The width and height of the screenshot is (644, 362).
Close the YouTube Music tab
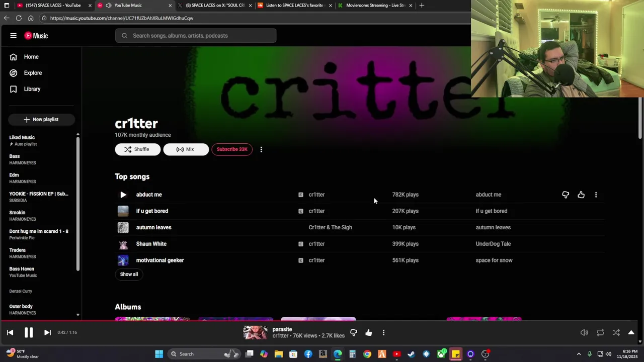[x=170, y=5]
